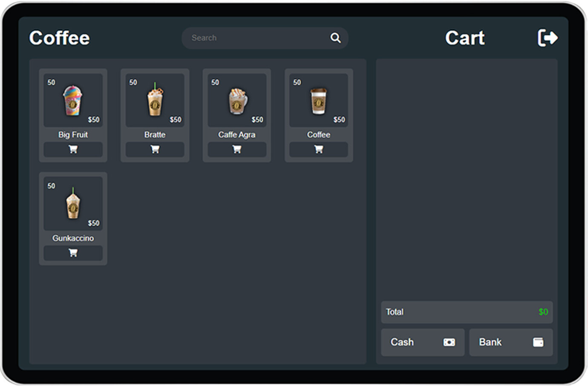588x386 pixels.
Task: Click the Caffe Agra product thumbnail
Action: tap(236, 100)
